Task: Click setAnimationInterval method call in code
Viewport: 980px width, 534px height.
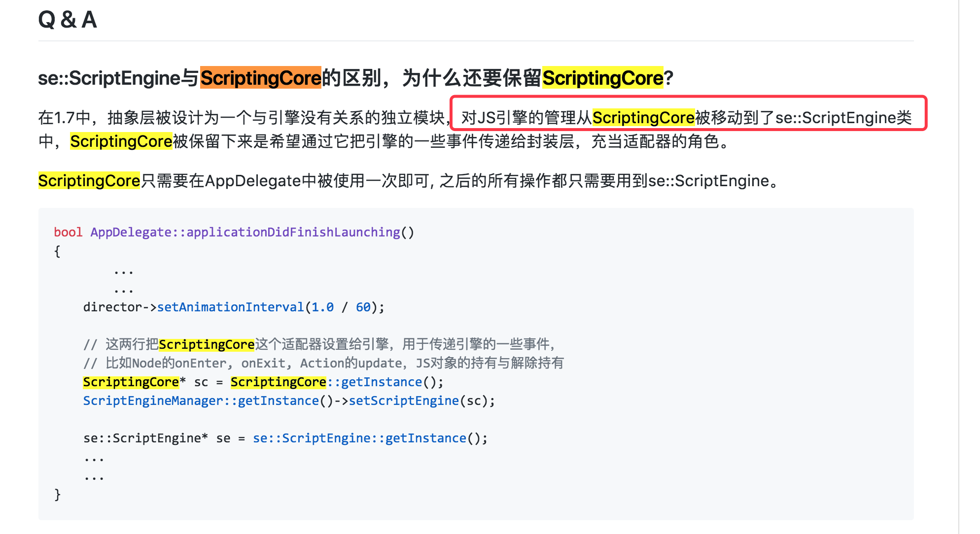Action: (230, 307)
